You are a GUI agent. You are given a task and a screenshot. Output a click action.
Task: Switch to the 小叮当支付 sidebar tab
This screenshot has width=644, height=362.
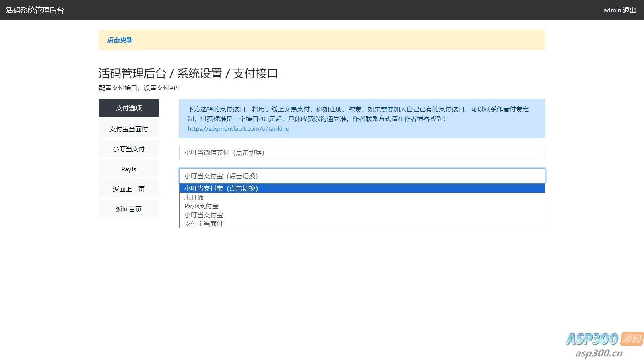(129, 149)
